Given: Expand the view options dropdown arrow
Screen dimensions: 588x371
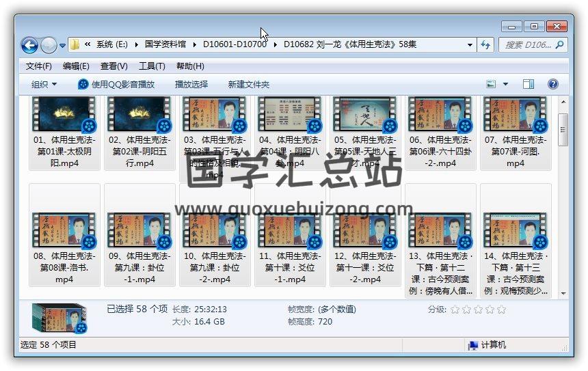Looking at the screenshot, I should tap(506, 84).
